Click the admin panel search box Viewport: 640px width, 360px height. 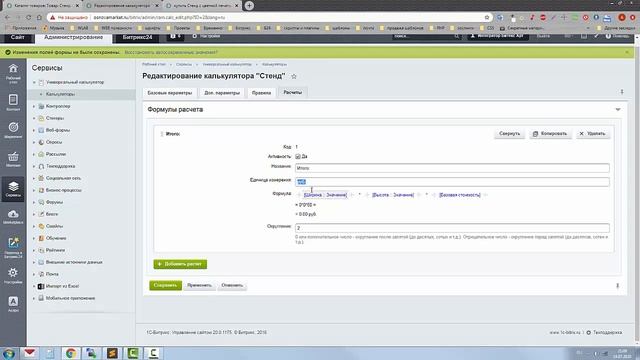[426, 36]
